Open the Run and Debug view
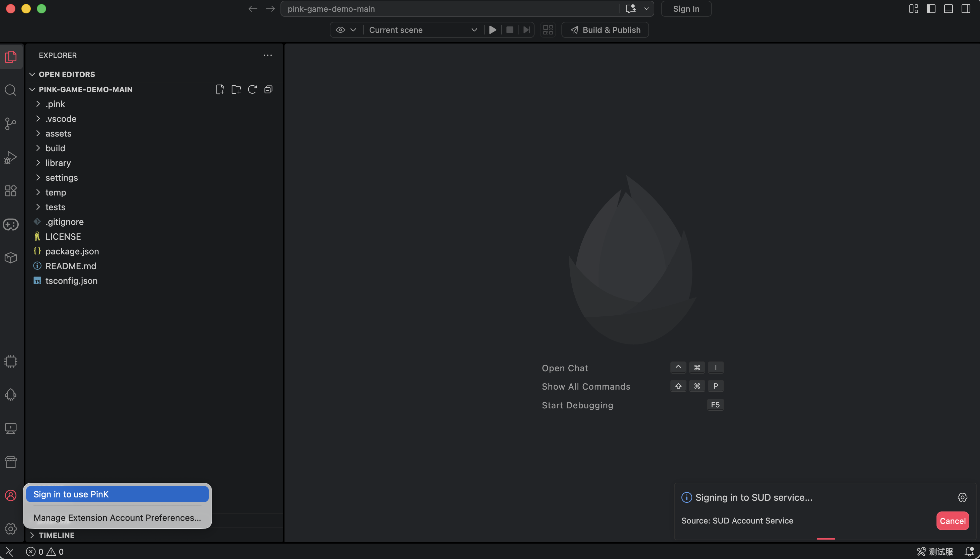The image size is (980, 559). [x=11, y=157]
